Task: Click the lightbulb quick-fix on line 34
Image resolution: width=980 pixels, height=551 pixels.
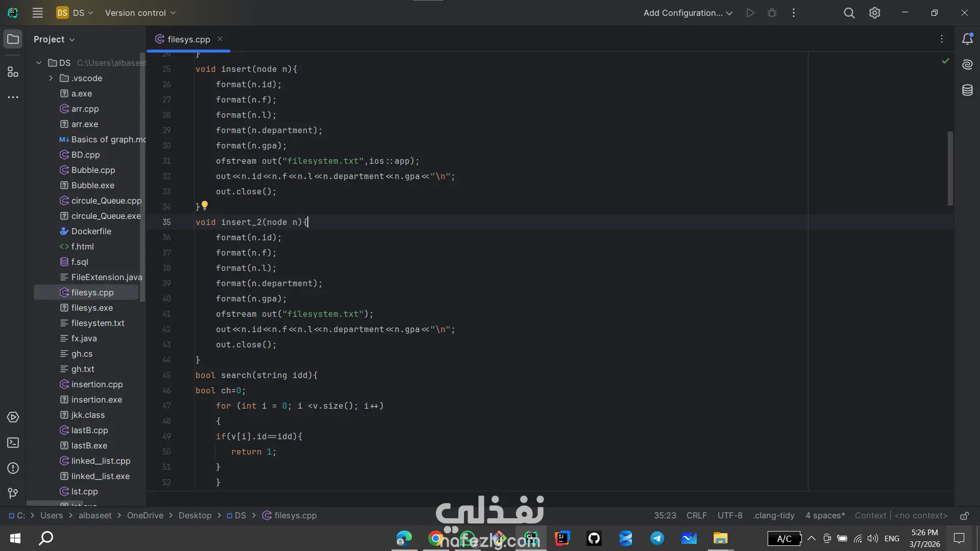Action: click(205, 205)
